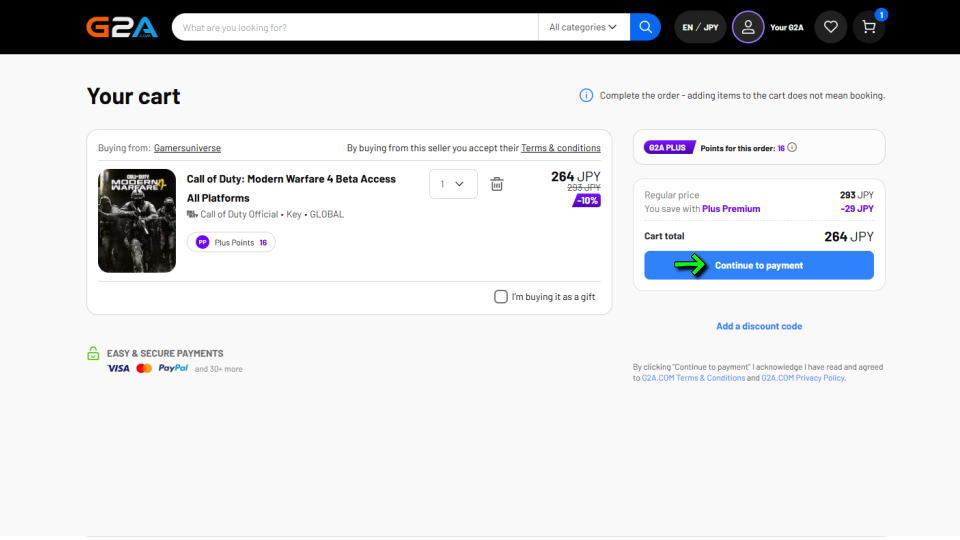Click the PayPal payment logo
This screenshot has height=540, width=960.
(x=173, y=368)
